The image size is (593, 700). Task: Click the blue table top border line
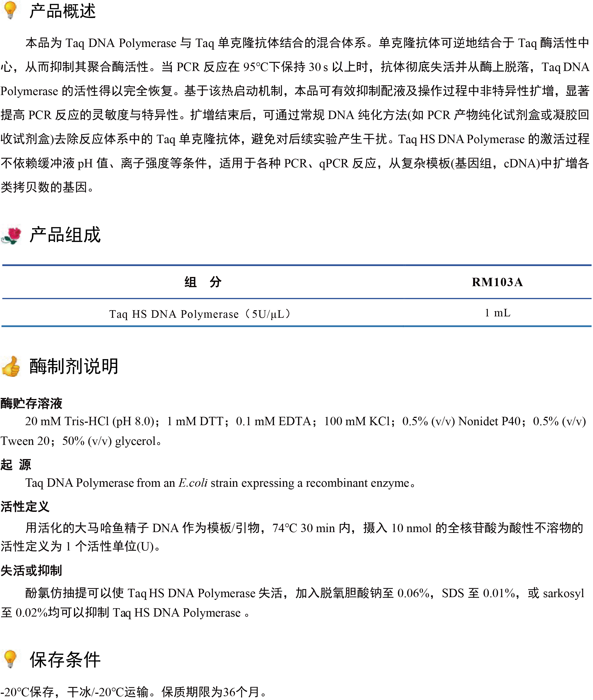coord(296,265)
